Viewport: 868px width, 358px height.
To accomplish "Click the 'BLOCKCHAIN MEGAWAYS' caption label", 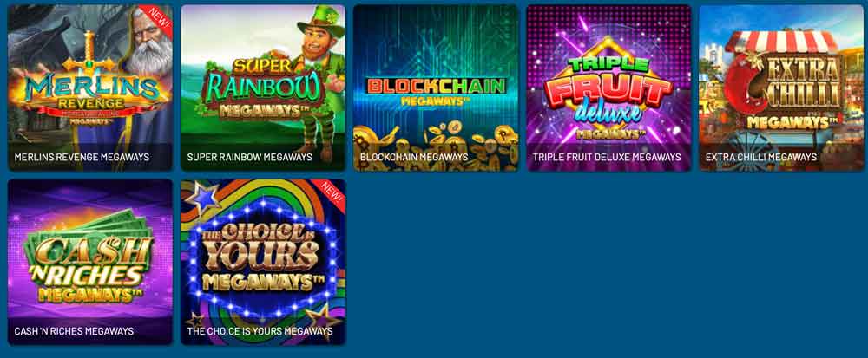I will 414,157.
